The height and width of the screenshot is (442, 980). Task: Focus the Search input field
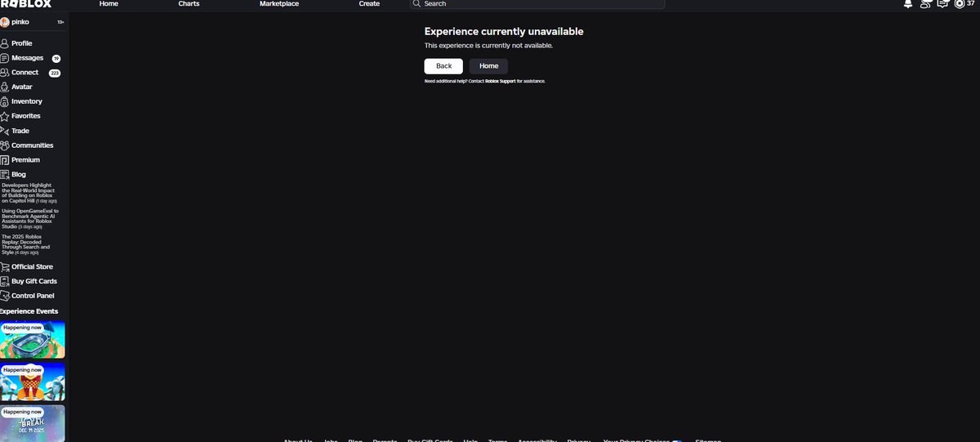(x=537, y=3)
